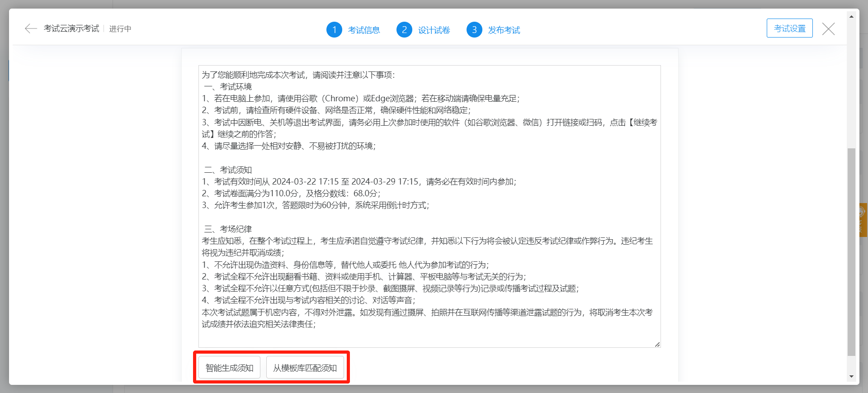868x393 pixels.
Task: Click the step 2 number circle
Action: pos(404,30)
